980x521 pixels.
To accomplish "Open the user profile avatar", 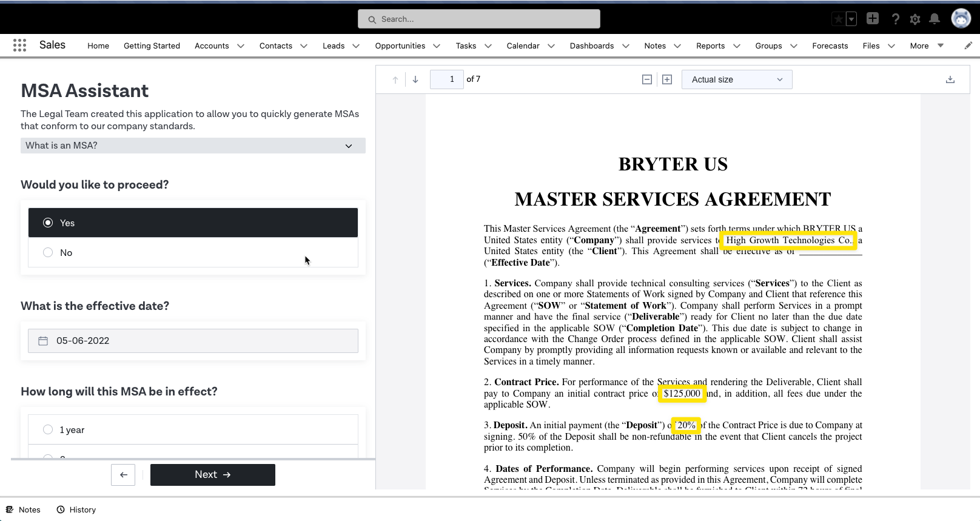I will pyautogui.click(x=961, y=19).
